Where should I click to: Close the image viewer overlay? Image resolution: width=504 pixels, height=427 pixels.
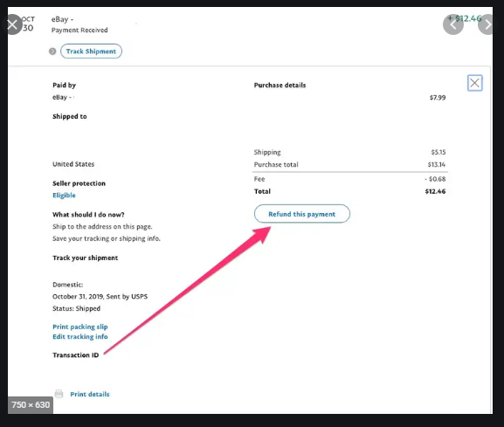coord(12,24)
